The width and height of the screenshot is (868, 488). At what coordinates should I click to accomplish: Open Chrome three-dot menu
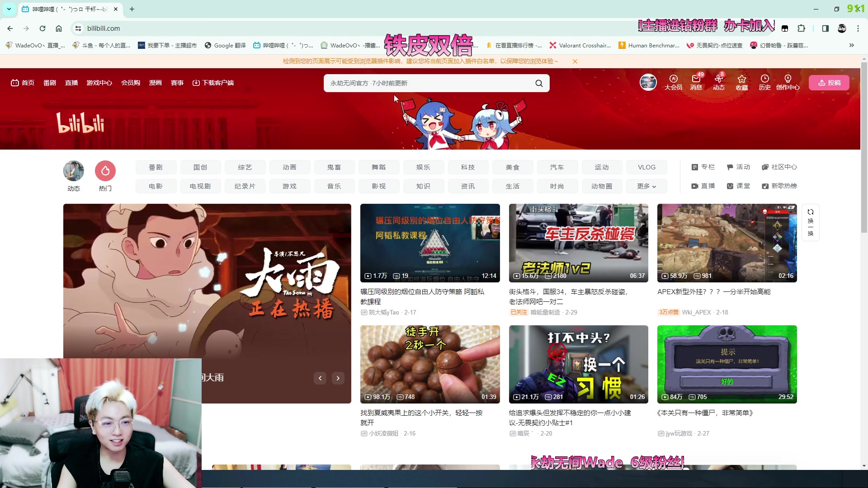coord(858,28)
